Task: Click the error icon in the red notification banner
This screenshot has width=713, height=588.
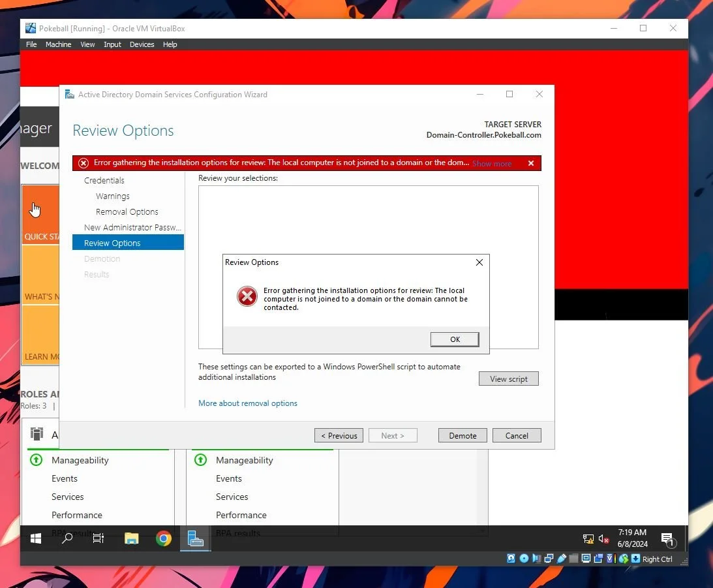Action: 83,162
